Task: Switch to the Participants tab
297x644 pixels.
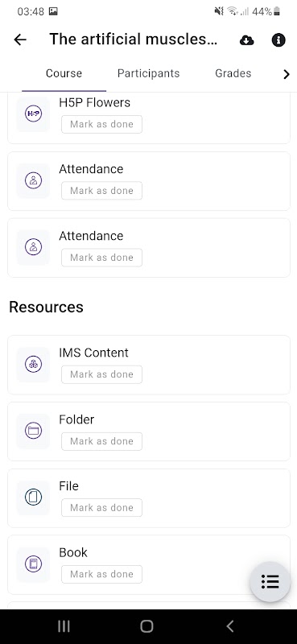Action: click(x=148, y=73)
